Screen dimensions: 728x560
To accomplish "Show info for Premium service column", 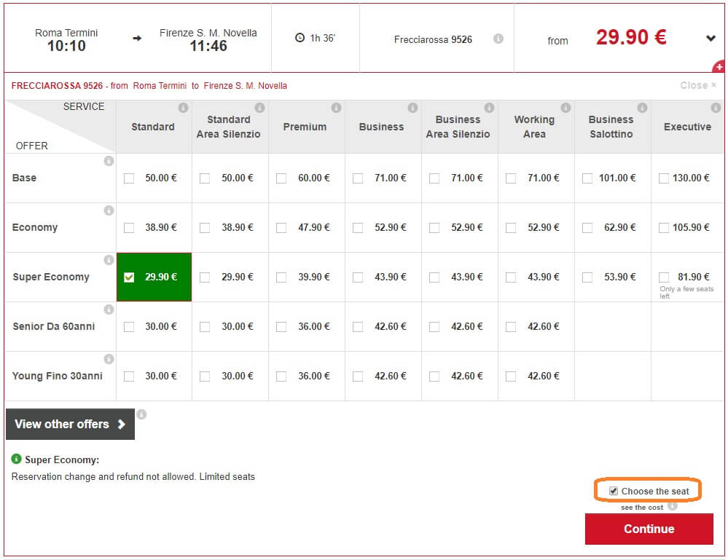I will point(336,108).
